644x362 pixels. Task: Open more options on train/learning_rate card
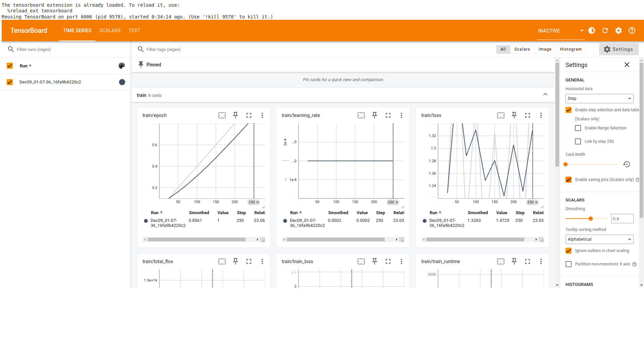(401, 115)
